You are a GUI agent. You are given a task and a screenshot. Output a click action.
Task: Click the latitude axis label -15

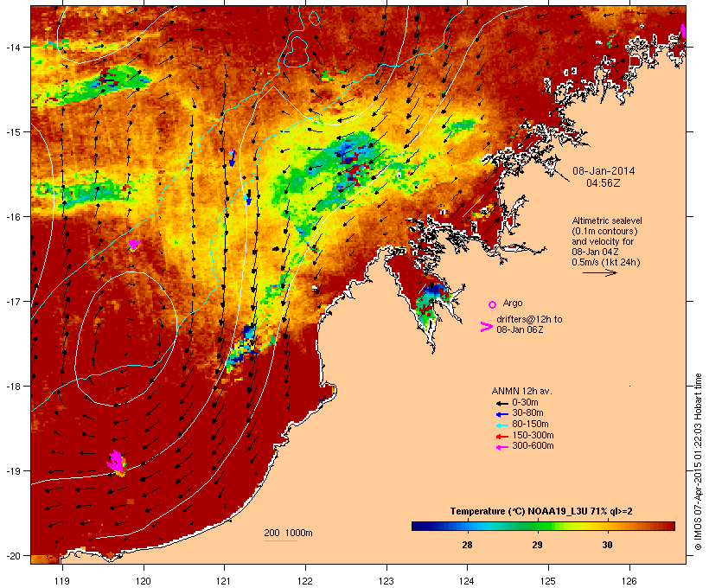click(x=12, y=131)
